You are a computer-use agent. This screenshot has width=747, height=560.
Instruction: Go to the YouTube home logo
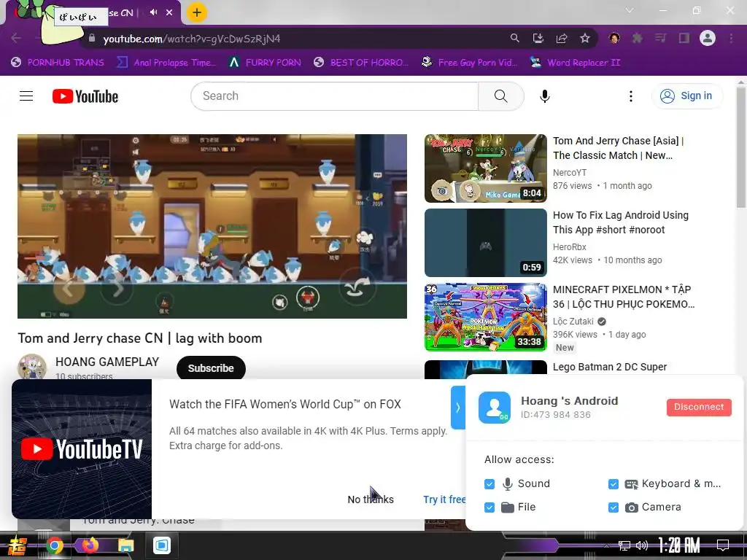pyautogui.click(x=85, y=96)
